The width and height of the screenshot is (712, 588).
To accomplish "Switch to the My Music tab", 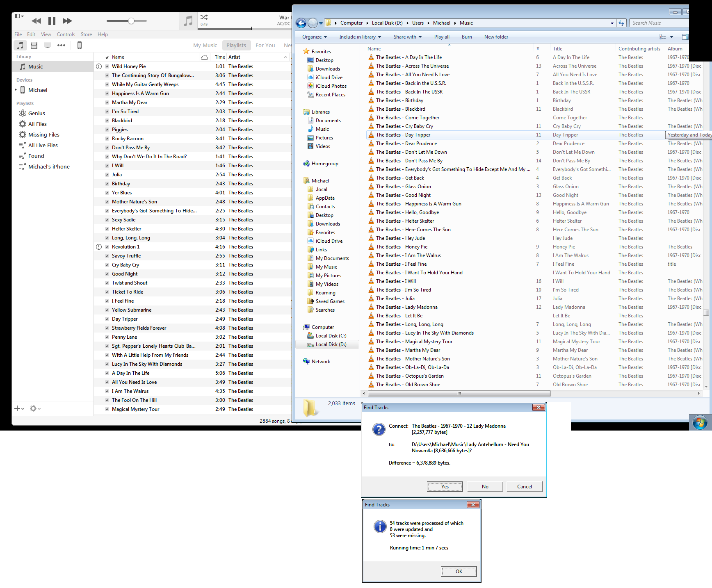I will coord(205,45).
